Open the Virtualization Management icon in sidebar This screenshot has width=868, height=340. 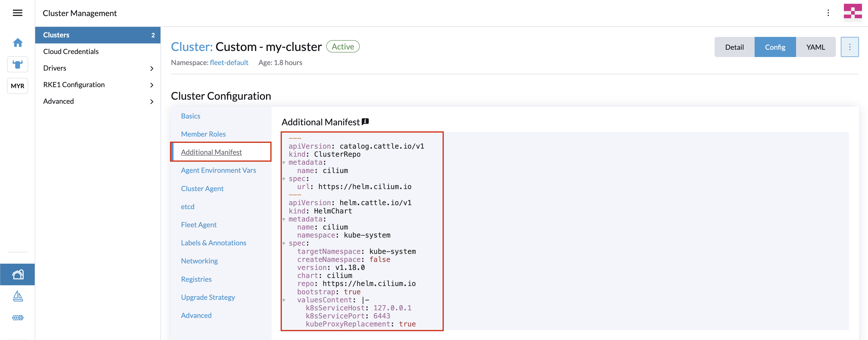[18, 317]
